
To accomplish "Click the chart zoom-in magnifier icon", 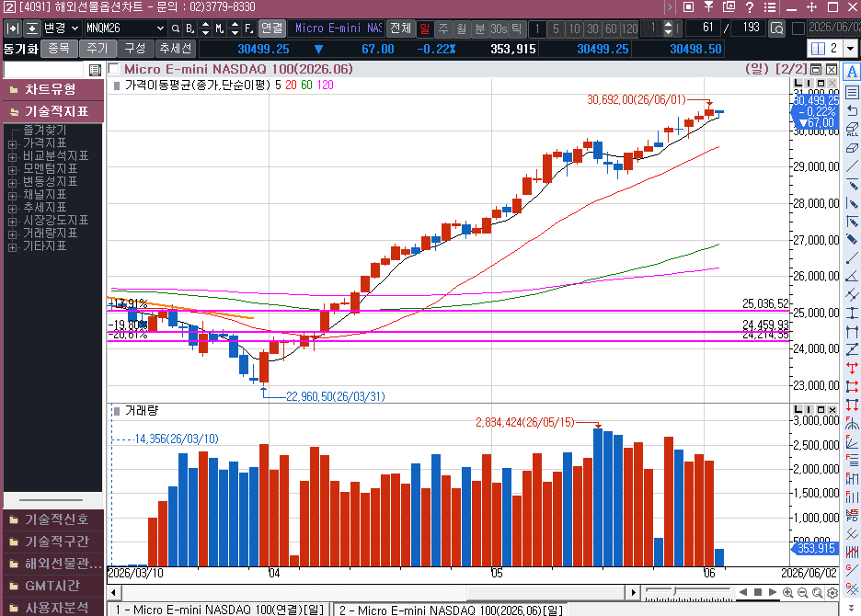I will (x=788, y=592).
